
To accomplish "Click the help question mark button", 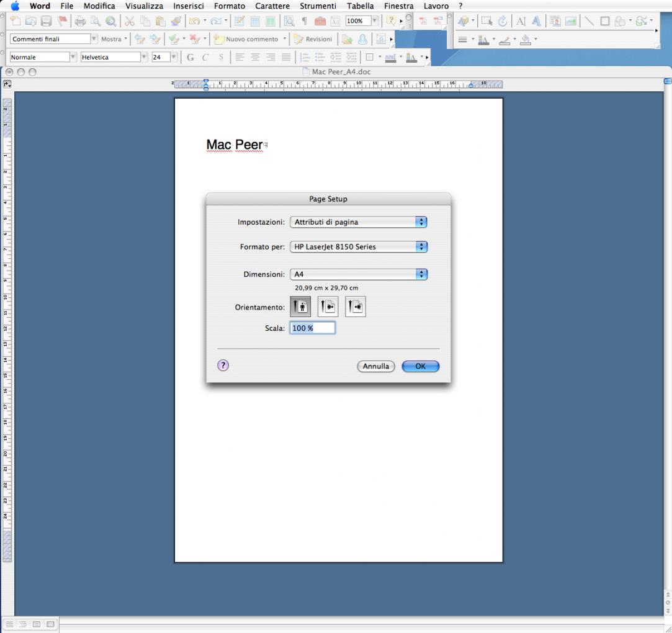I will [223, 366].
